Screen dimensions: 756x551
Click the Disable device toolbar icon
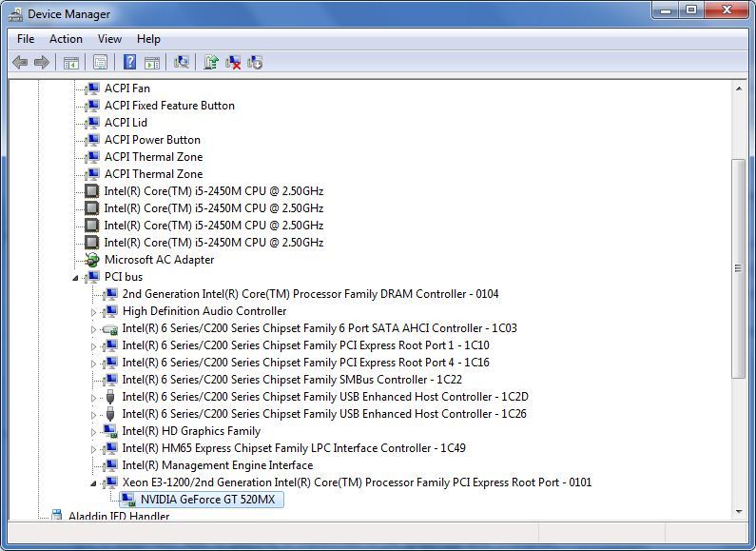255,62
